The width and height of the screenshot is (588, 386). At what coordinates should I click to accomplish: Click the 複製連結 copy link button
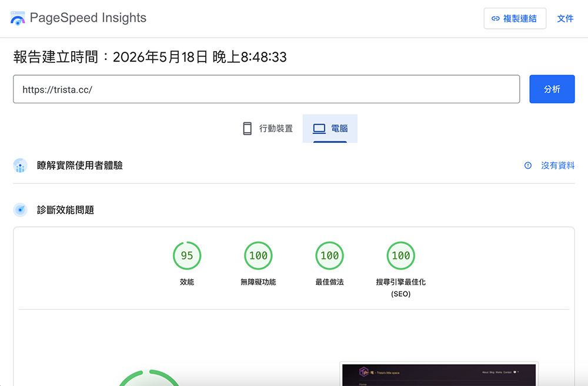pos(514,18)
